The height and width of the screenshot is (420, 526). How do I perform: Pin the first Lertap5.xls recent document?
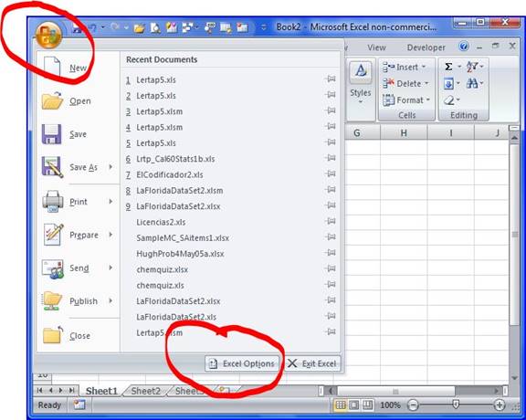click(x=331, y=79)
